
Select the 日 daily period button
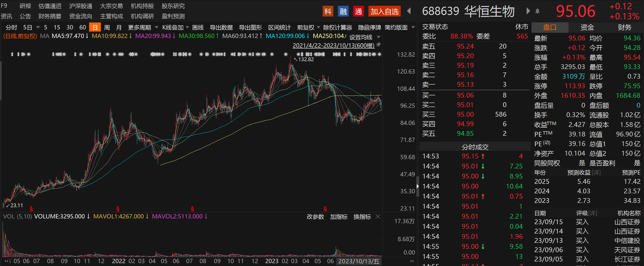pyautogui.click(x=95, y=27)
